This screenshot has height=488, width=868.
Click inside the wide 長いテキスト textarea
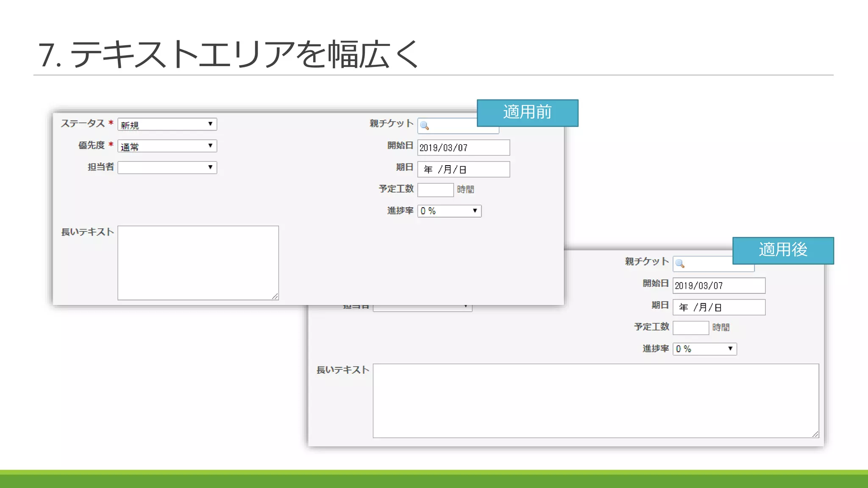click(x=595, y=400)
